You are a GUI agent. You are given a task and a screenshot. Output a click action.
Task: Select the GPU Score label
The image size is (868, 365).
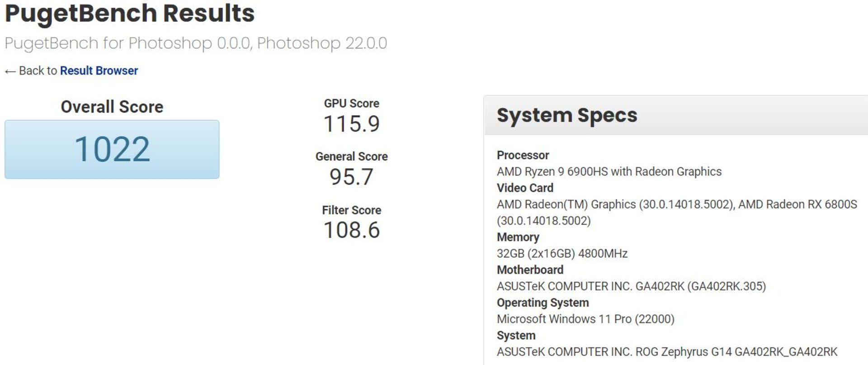[x=351, y=103]
